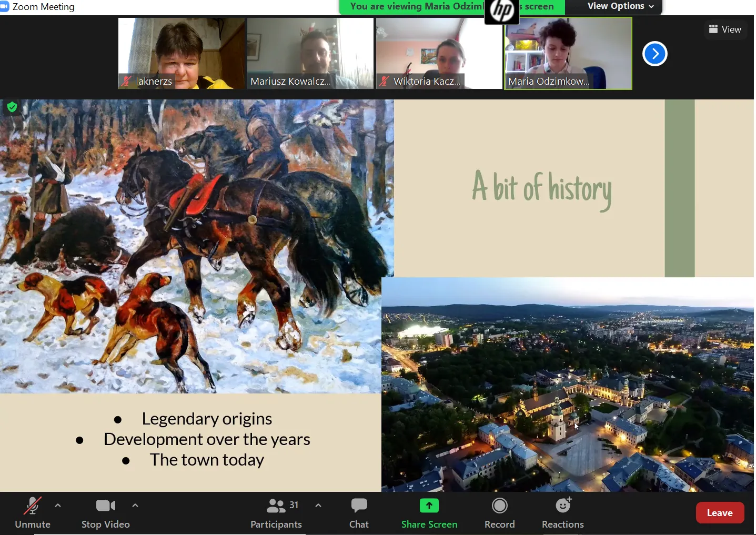Expand arrow next to Participants
The height and width of the screenshot is (535, 756).
[318, 506]
